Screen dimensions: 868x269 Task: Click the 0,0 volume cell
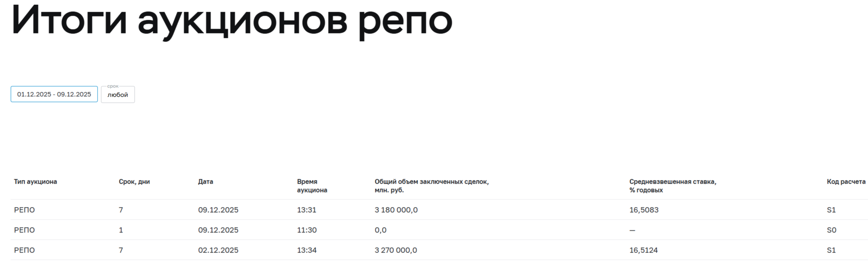[x=380, y=230]
